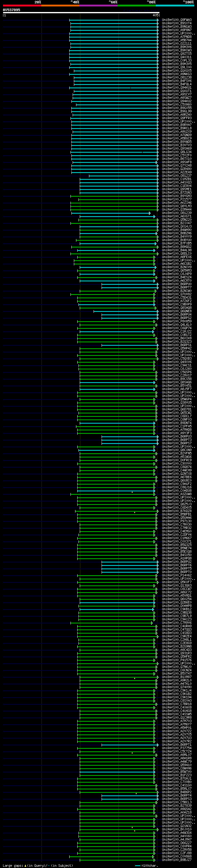Screen dimensions: 197x868
Task: Select the UniRef100_P80859 label
Action: pyautogui.click(x=177, y=321)
